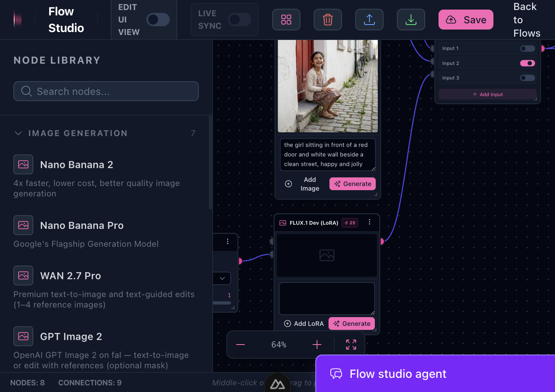Disable the Input 2 toggle
555x392 pixels.
(528, 63)
